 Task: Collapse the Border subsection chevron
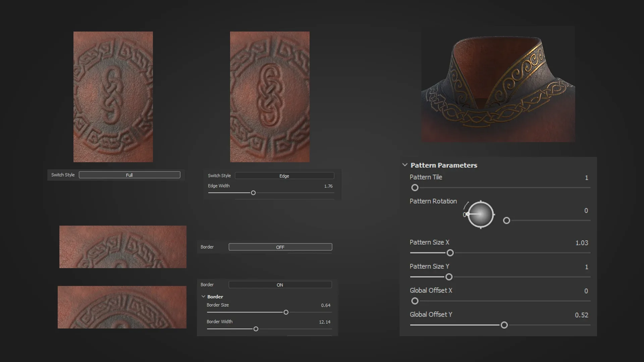(x=203, y=297)
